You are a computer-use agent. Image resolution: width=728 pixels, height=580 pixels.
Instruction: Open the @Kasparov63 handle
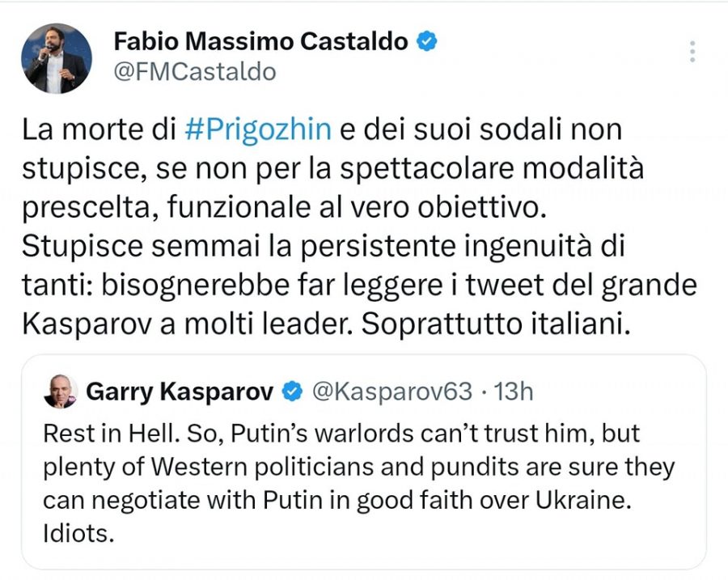click(x=392, y=392)
